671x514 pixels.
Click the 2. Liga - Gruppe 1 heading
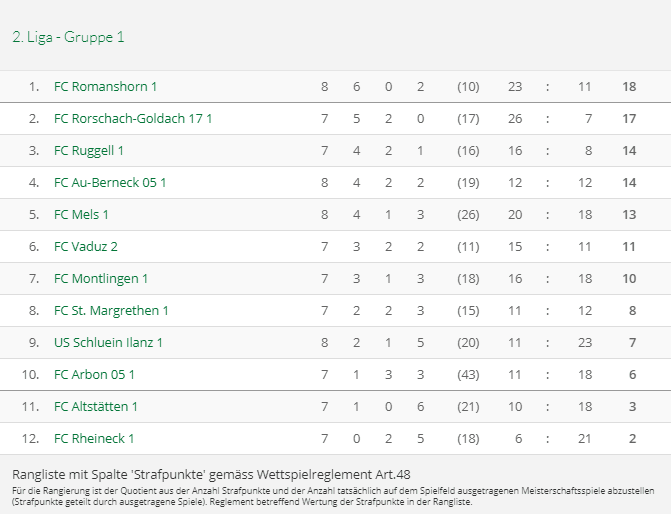pyautogui.click(x=68, y=37)
